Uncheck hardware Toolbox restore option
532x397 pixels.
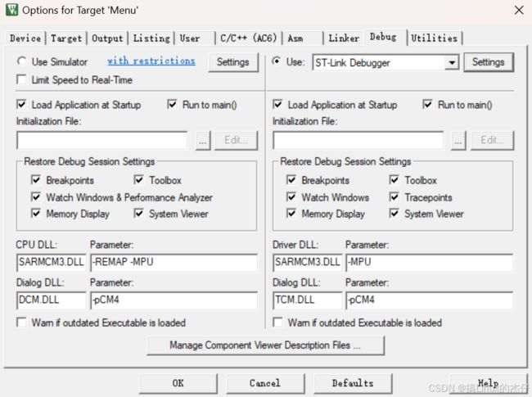tap(394, 180)
